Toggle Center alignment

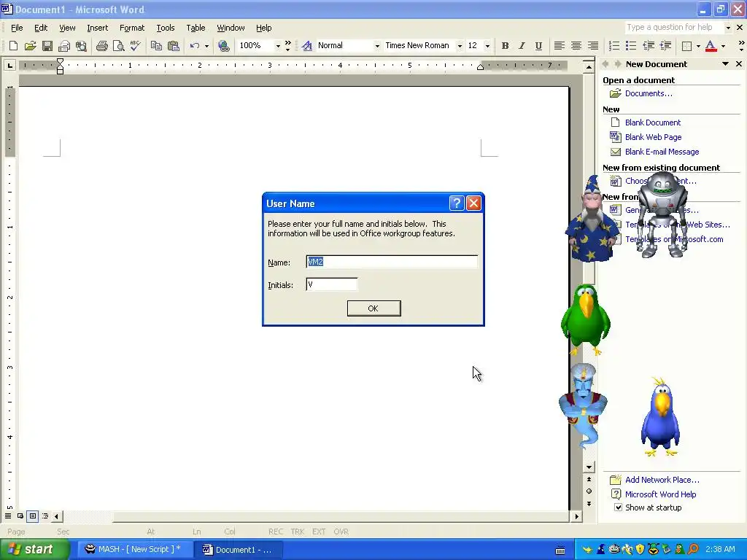[x=576, y=46]
